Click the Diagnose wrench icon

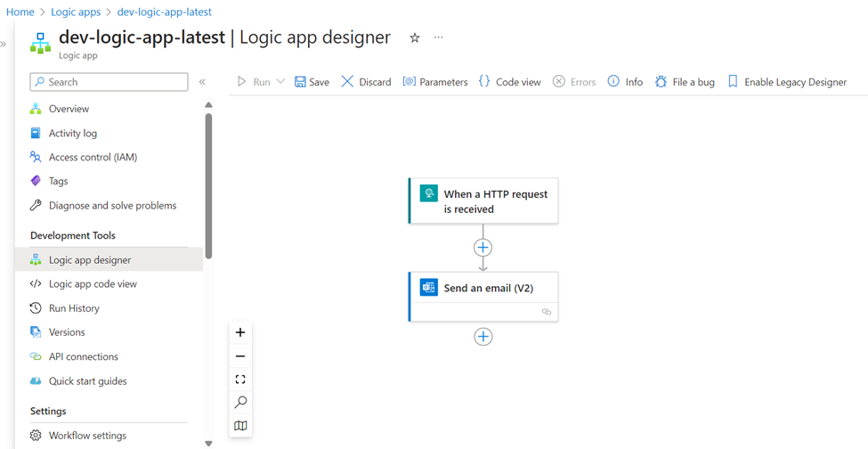point(36,206)
